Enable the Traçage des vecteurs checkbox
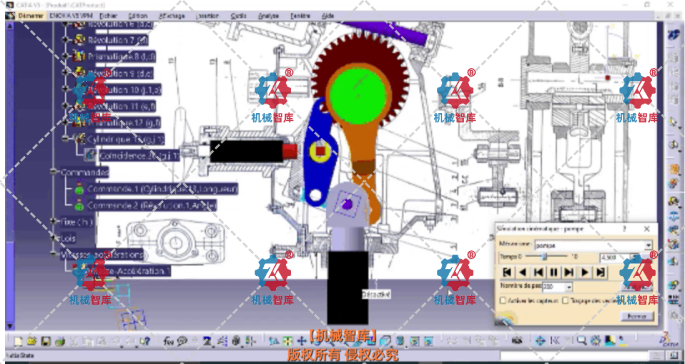The height and width of the screenshot is (364, 685). tap(565, 301)
